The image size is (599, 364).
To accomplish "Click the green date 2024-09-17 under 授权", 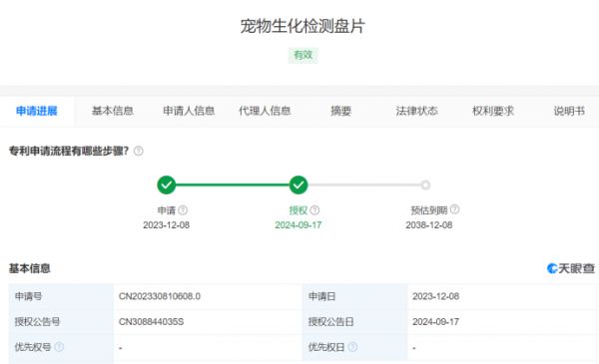I will 298,225.
